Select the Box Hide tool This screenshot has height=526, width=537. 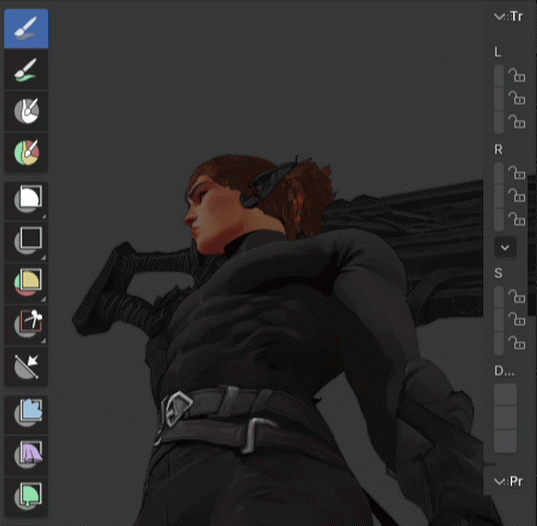[26, 242]
